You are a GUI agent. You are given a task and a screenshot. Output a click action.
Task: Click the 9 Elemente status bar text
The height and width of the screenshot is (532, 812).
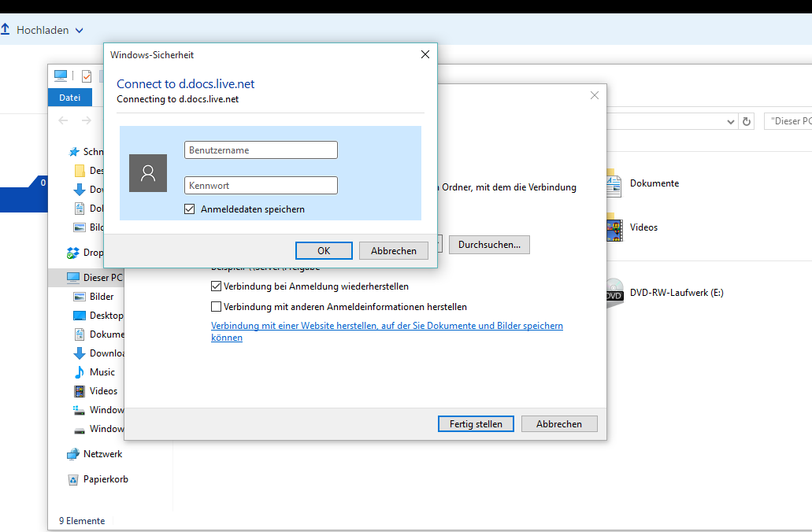click(x=82, y=521)
